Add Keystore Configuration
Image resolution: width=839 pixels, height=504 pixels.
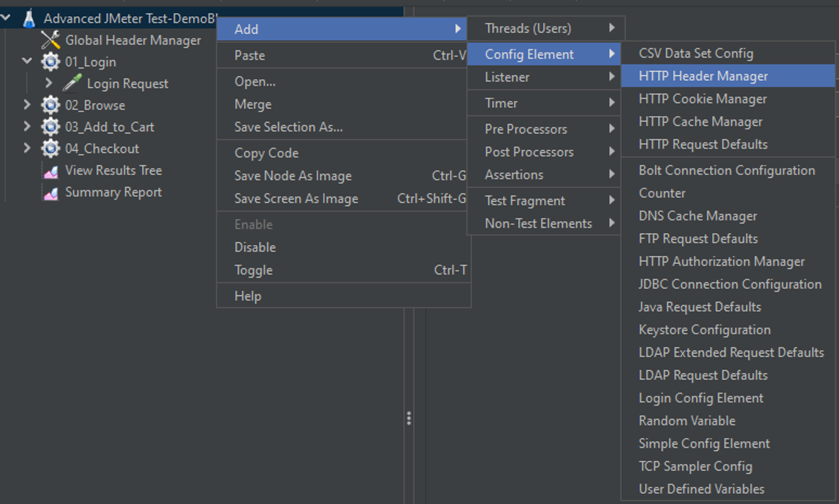[x=728, y=330]
